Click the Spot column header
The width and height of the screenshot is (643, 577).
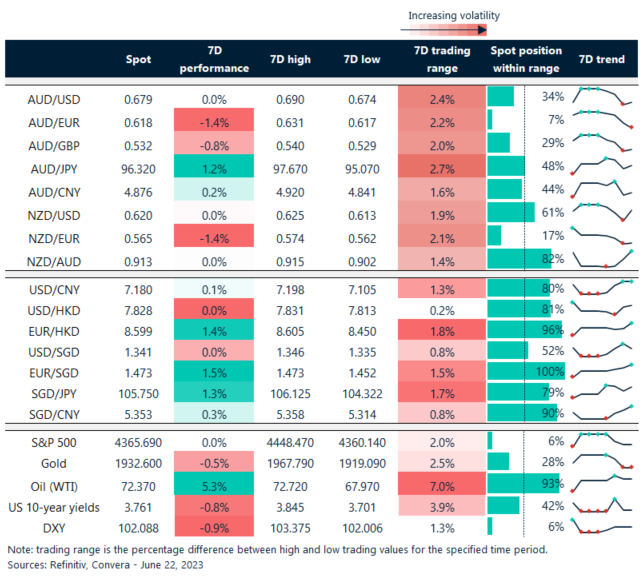[x=138, y=60]
